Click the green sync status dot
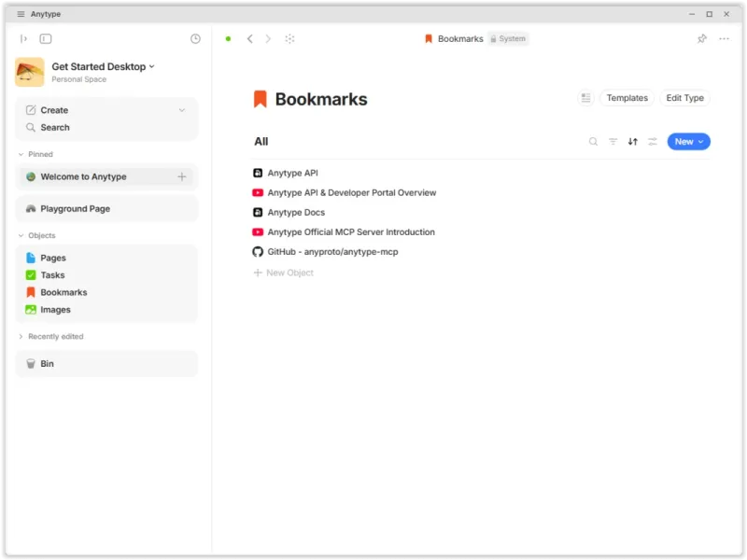This screenshot has width=747, height=560. pos(228,38)
